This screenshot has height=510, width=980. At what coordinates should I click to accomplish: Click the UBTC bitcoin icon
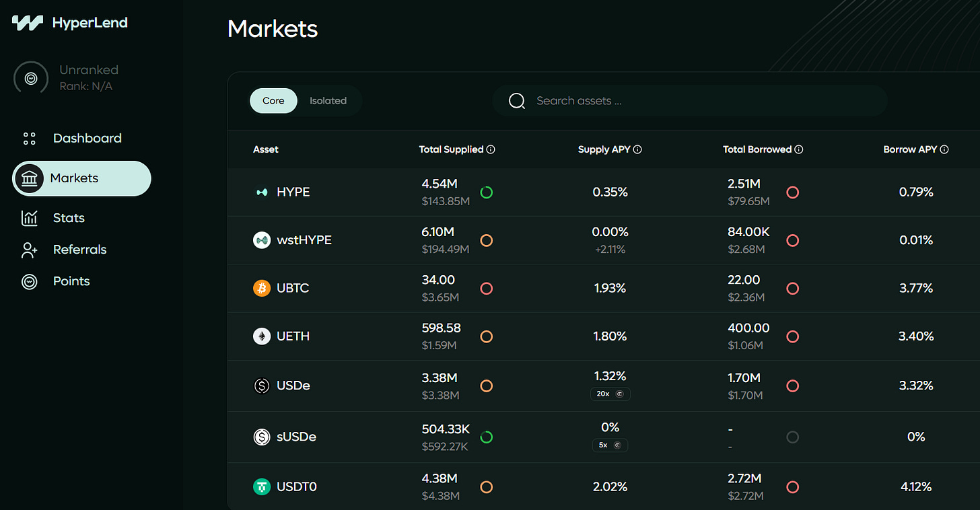(x=262, y=288)
